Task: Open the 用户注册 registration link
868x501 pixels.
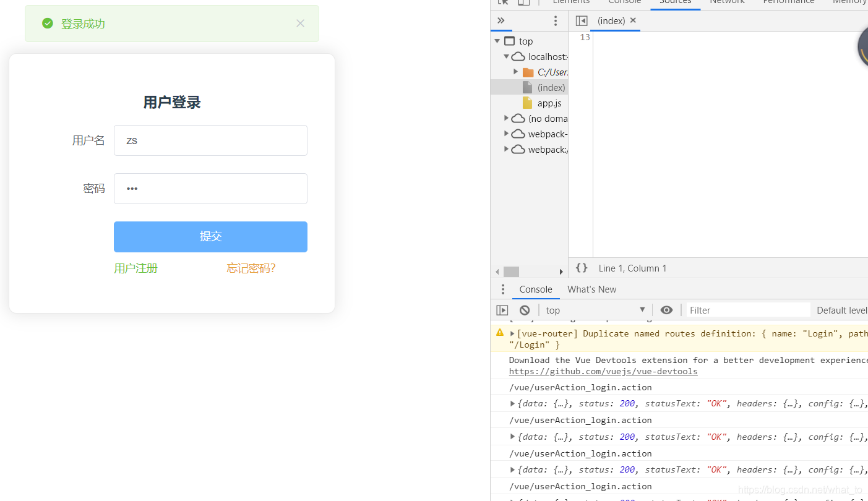Action: click(136, 268)
